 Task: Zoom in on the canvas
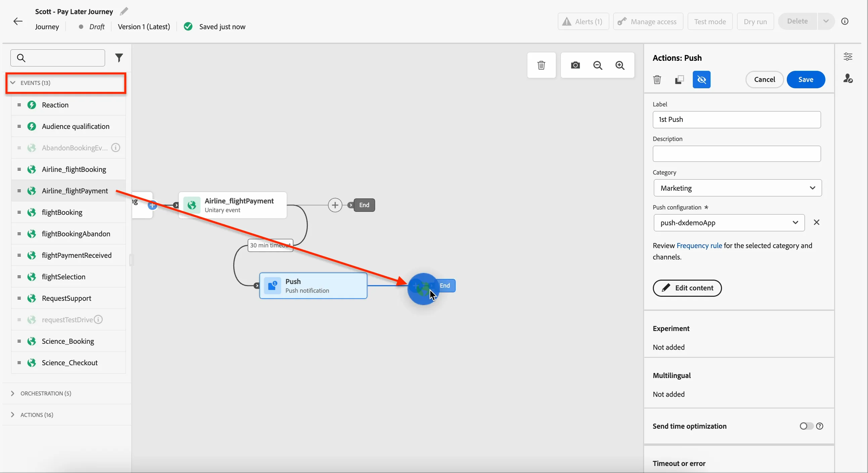(x=620, y=65)
